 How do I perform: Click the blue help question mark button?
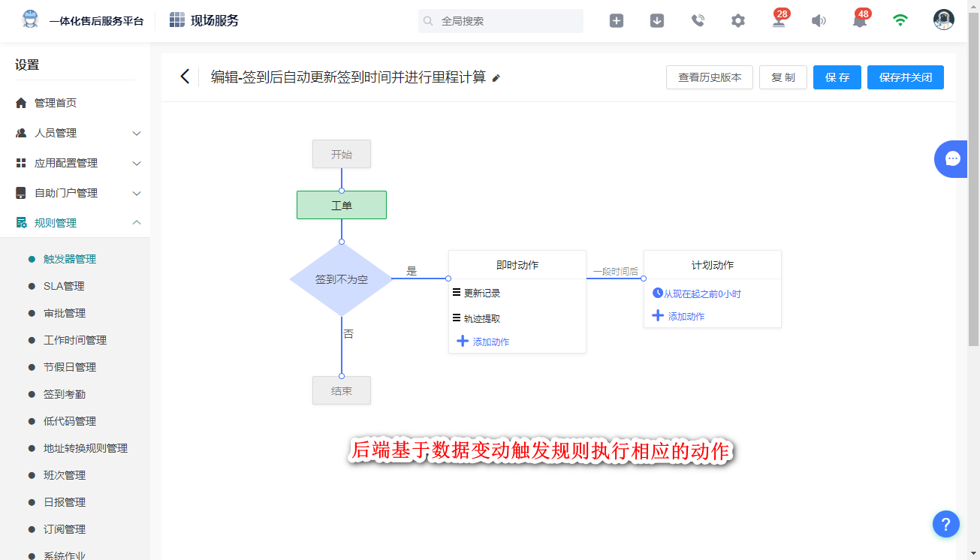tap(946, 524)
